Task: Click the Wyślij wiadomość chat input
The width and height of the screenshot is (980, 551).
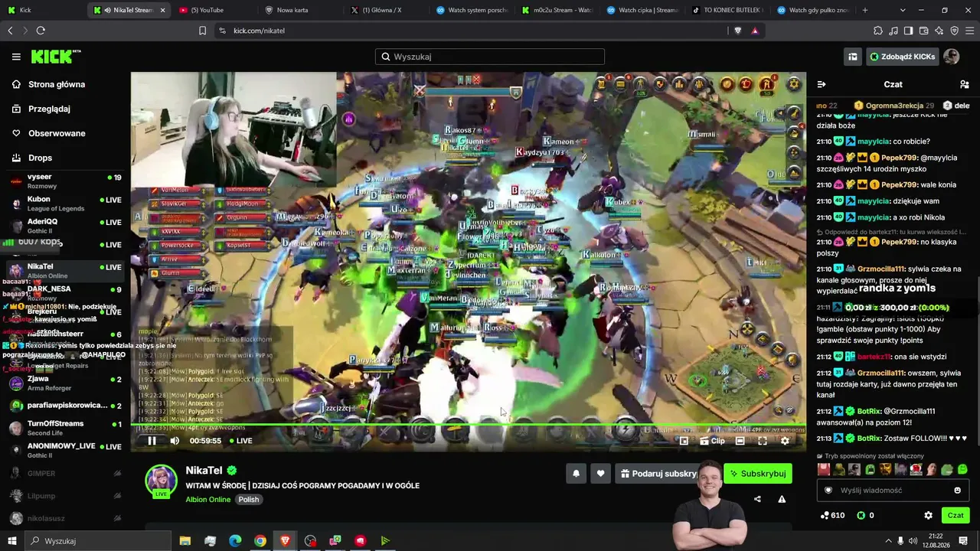Action: (893, 491)
